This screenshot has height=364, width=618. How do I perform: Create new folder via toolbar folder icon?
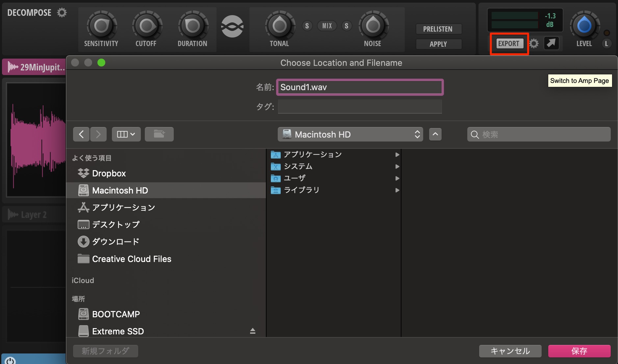[x=159, y=134]
